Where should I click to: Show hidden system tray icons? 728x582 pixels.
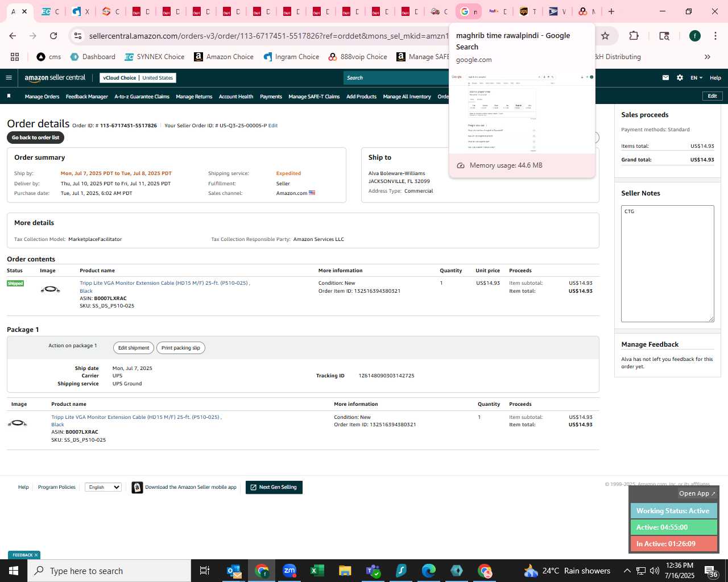[627, 571]
